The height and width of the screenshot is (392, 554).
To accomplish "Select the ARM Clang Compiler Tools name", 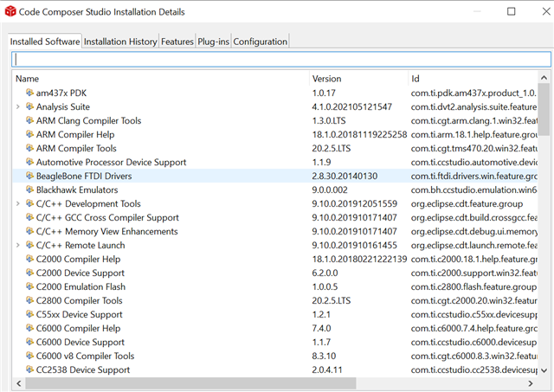I will (x=88, y=120).
